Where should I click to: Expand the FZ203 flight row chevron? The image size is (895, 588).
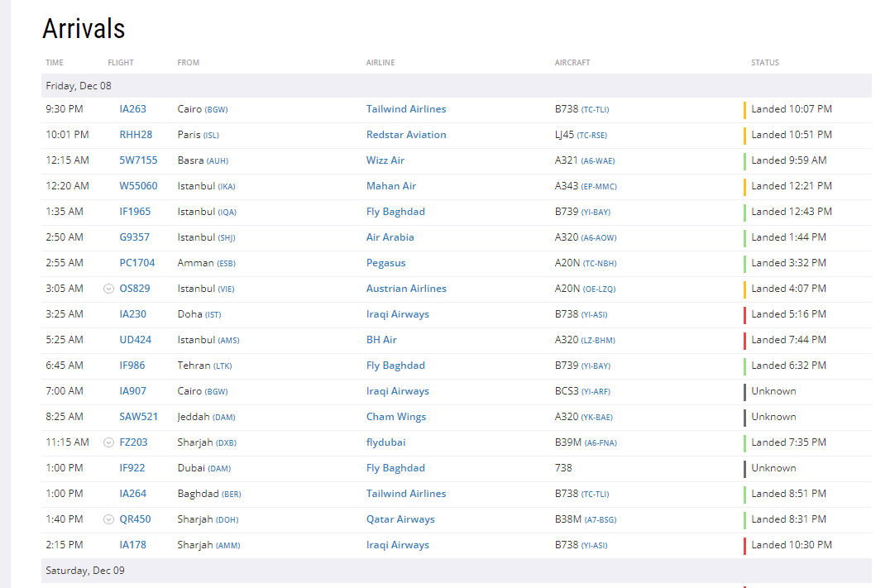(x=108, y=442)
